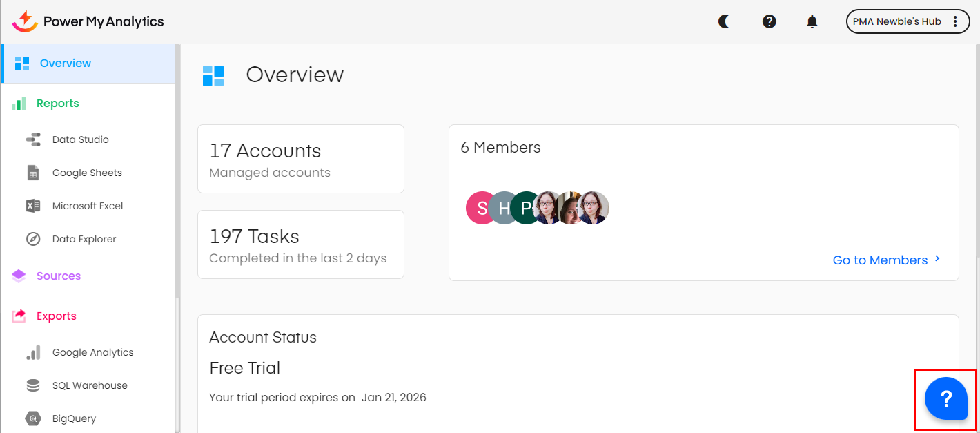Open SQL Warehouse export

pyautogui.click(x=90, y=385)
